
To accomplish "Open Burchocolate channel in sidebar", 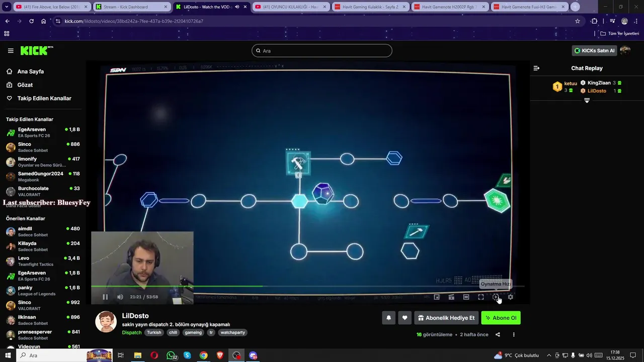I will click(43, 191).
